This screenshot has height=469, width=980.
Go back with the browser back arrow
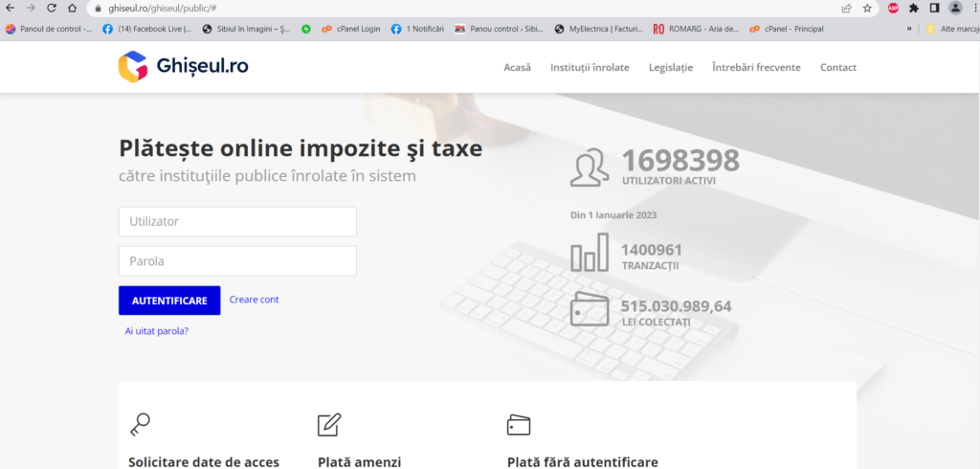point(10,8)
